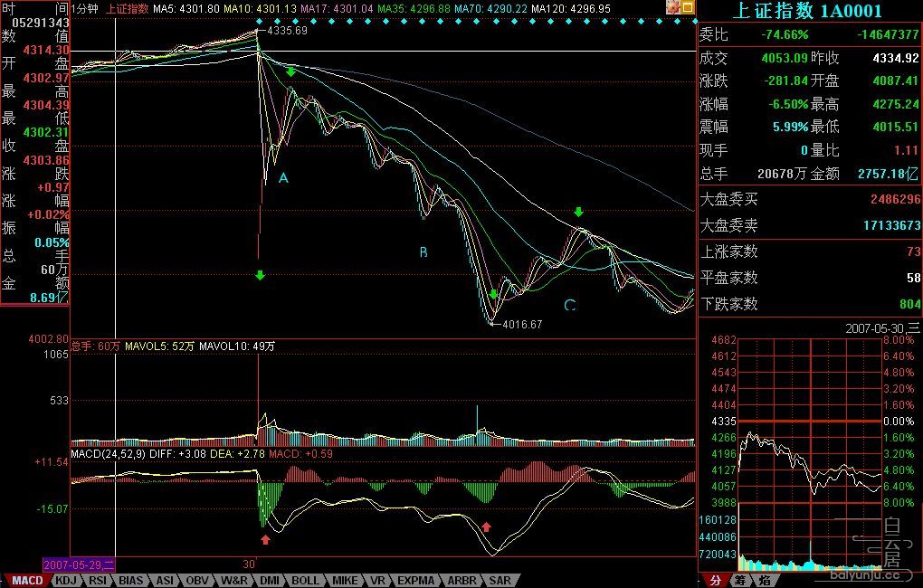Click the MA35: 4296.88 legend
This screenshot has height=588, width=923.
point(414,9)
